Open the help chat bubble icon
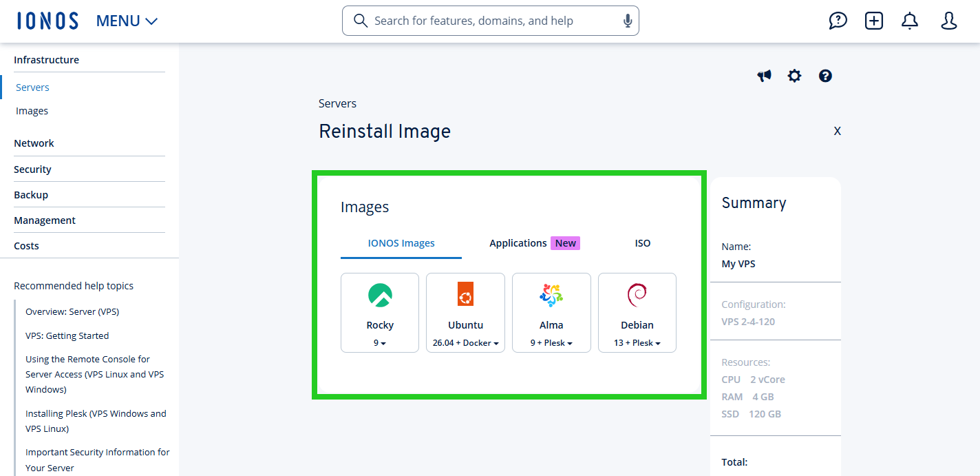 click(838, 21)
